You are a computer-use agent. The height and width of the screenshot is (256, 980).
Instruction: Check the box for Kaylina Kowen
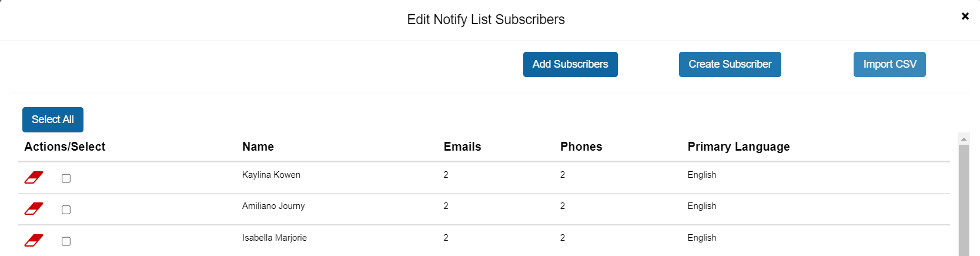click(x=66, y=178)
